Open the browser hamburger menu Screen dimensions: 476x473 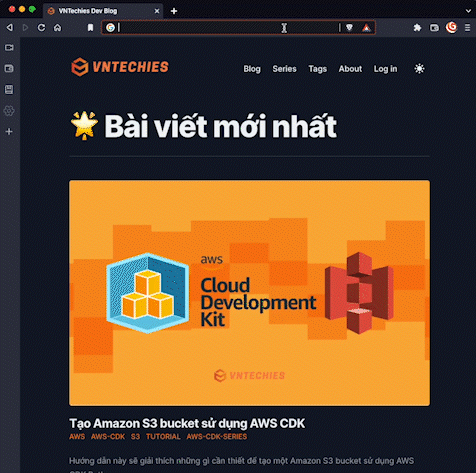467,27
